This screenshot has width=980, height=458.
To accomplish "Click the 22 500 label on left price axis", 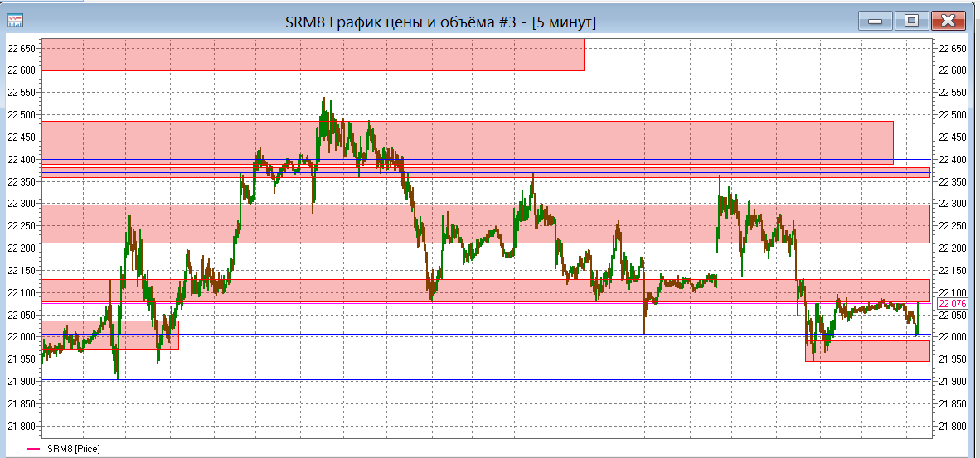I will (21, 115).
